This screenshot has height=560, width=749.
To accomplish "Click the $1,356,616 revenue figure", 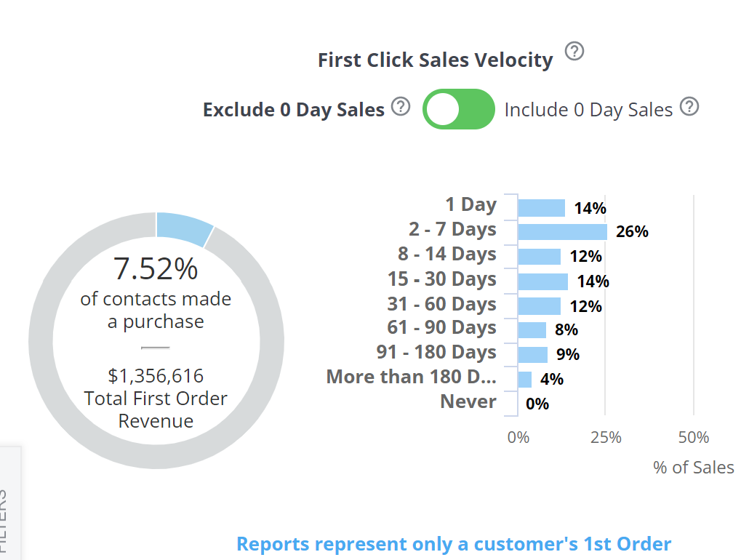I will [x=156, y=376].
